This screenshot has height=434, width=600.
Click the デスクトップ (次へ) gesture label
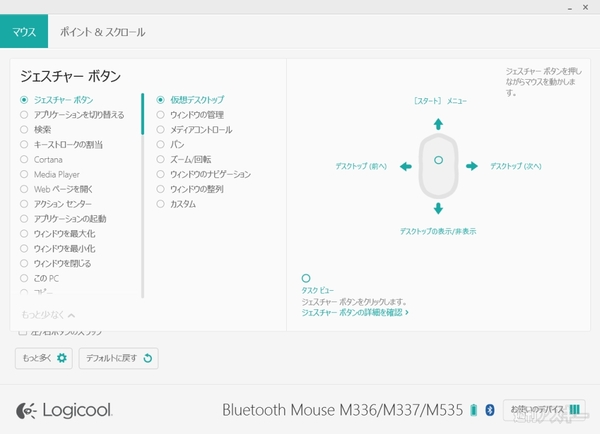pyautogui.click(x=516, y=166)
